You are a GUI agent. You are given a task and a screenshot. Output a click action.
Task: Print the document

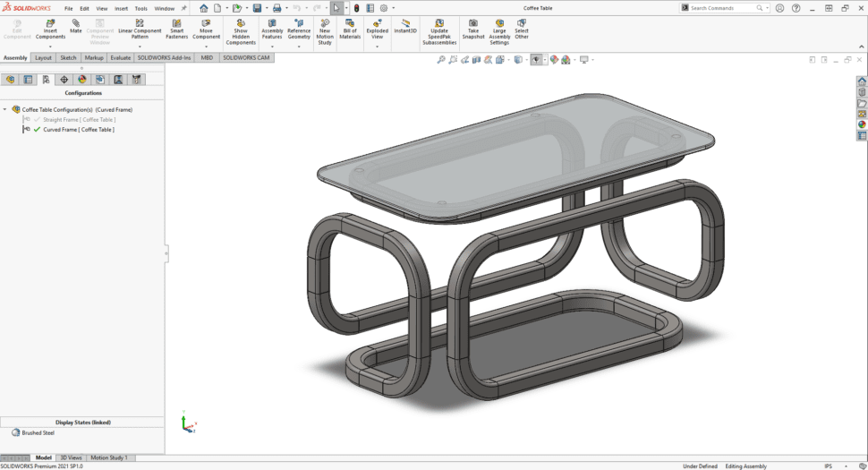[277, 8]
